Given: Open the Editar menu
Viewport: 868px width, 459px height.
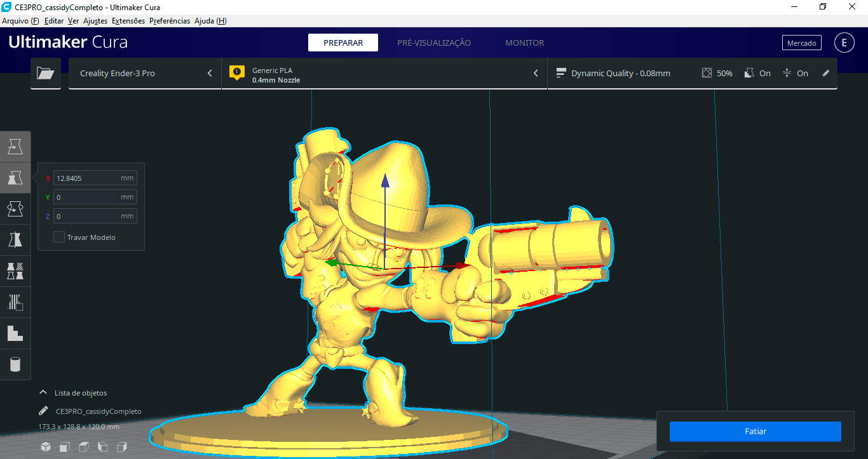Looking at the screenshot, I should 54,21.
